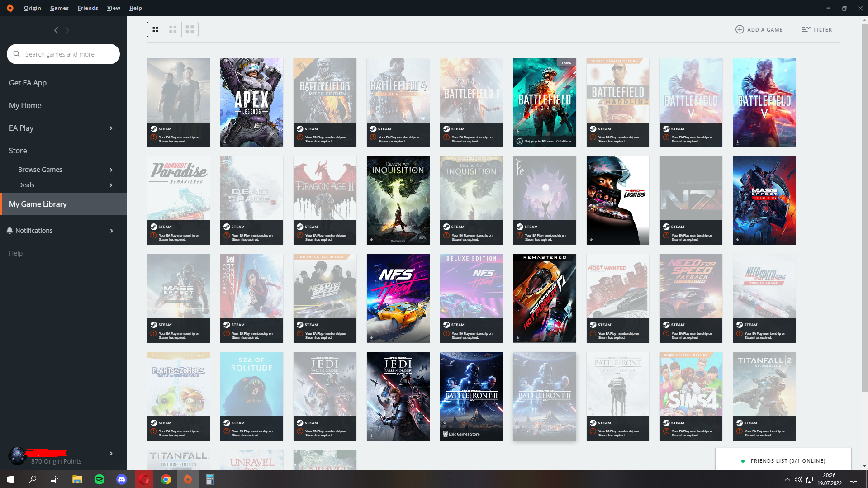This screenshot has width=868, height=488.
Task: Expand the Deals chevron
Action: pos(111,185)
